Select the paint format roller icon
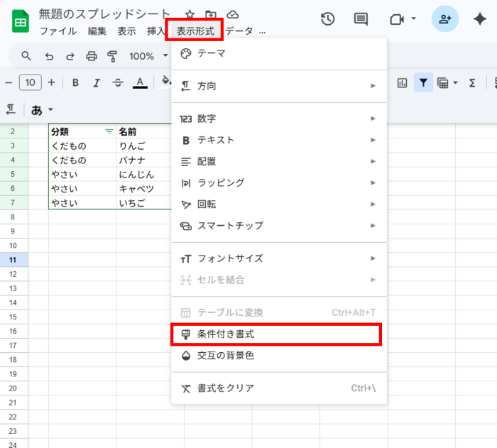This screenshot has height=448, width=497. click(x=111, y=56)
